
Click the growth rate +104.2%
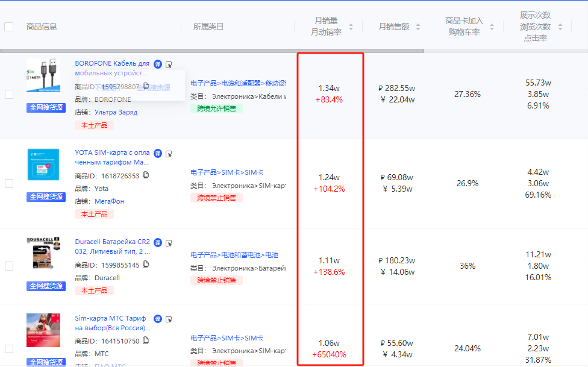click(329, 189)
